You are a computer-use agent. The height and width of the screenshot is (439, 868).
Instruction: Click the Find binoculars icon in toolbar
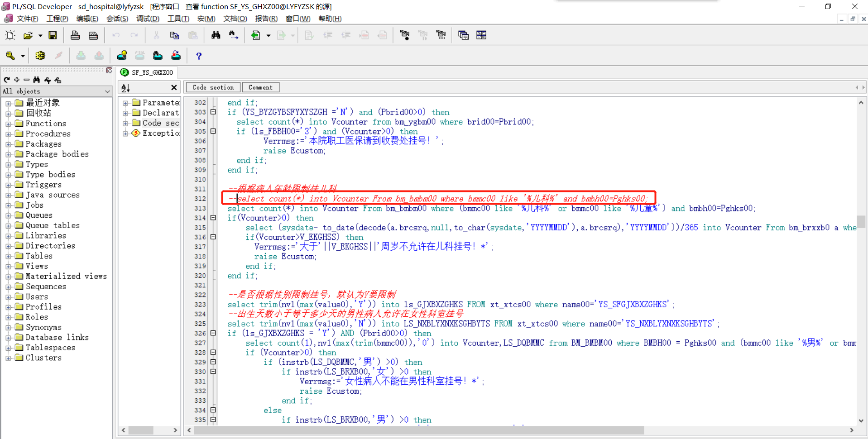coord(216,35)
